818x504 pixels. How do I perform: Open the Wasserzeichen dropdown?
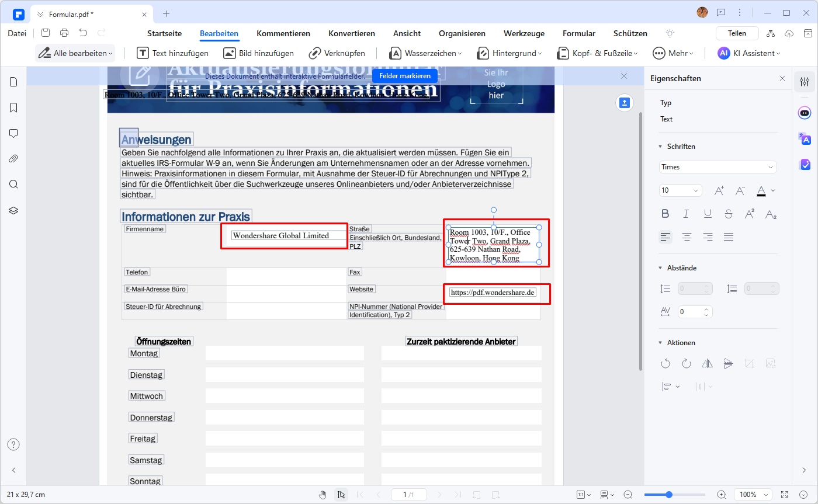(426, 53)
